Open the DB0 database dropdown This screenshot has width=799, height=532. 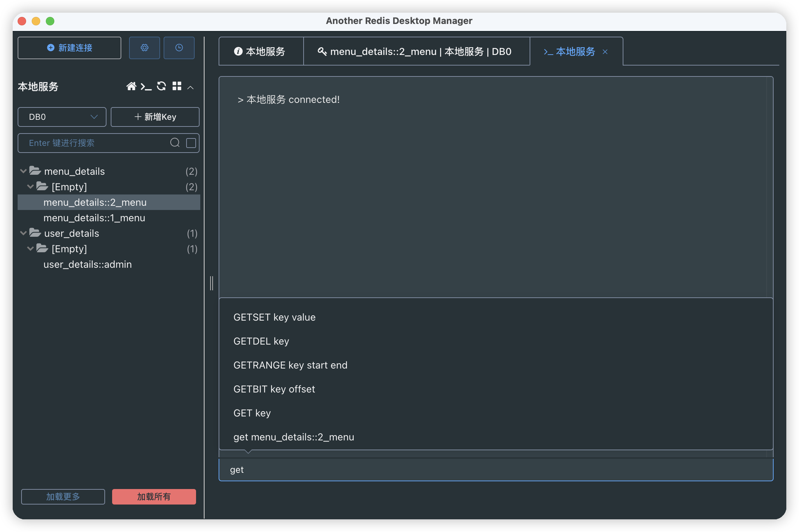click(62, 117)
